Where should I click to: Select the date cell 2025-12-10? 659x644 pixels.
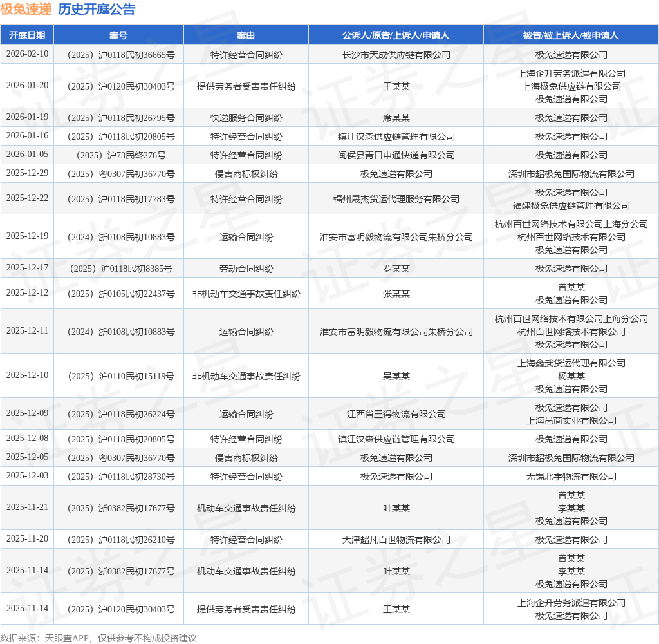27,375
